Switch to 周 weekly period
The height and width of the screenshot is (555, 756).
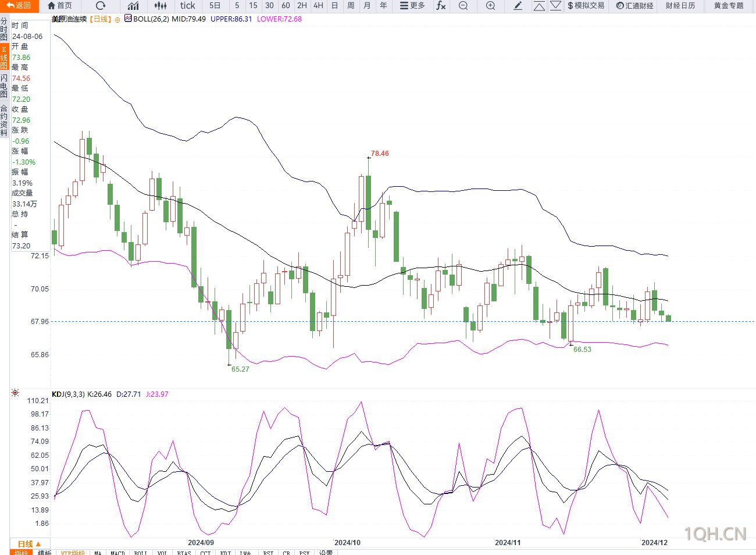351,6
